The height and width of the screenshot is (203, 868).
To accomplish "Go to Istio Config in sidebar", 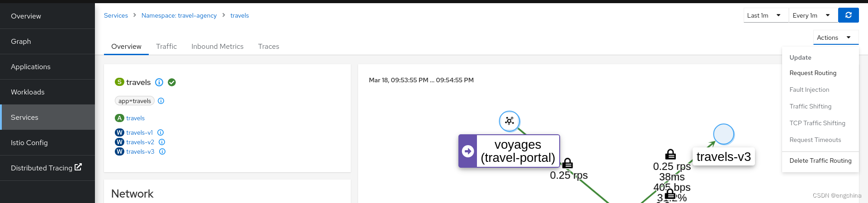I will click(29, 142).
